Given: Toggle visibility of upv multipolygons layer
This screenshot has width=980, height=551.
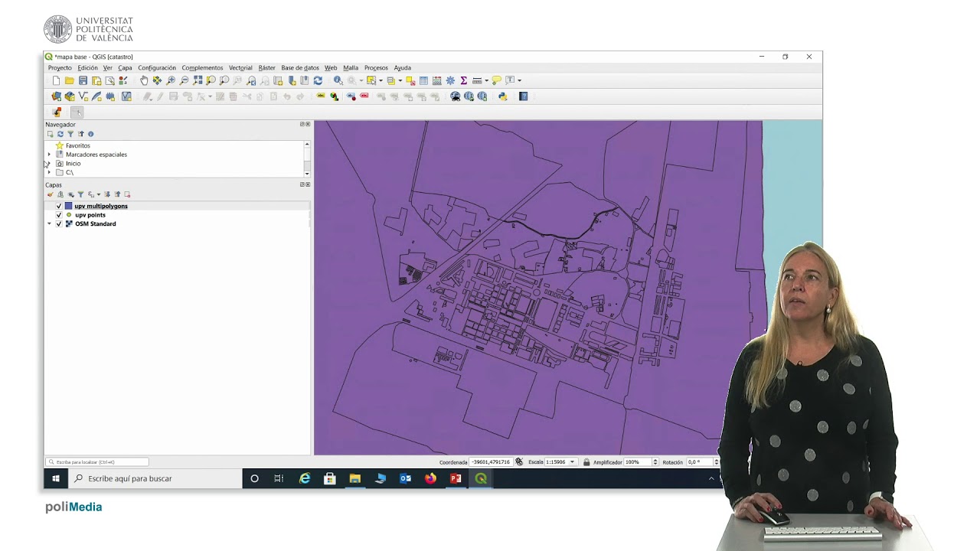Looking at the screenshot, I should (x=59, y=206).
